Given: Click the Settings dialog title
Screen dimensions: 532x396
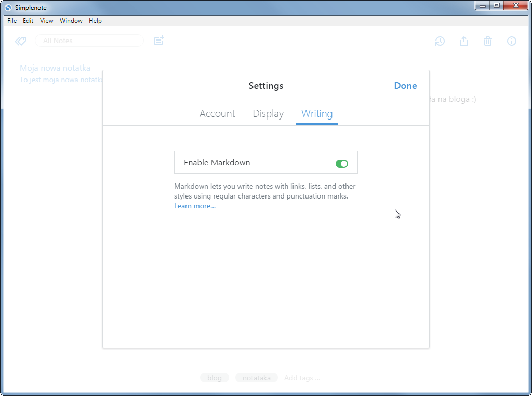Looking at the screenshot, I should tap(266, 86).
